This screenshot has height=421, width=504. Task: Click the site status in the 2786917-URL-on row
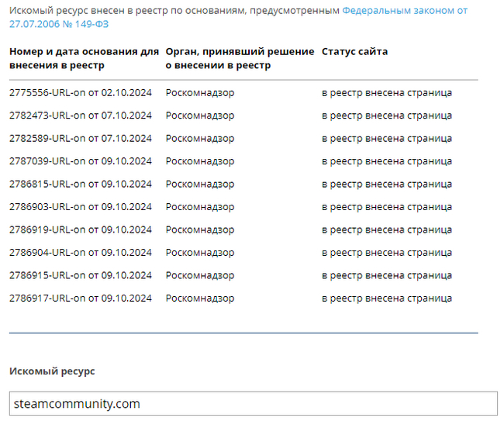click(x=386, y=298)
